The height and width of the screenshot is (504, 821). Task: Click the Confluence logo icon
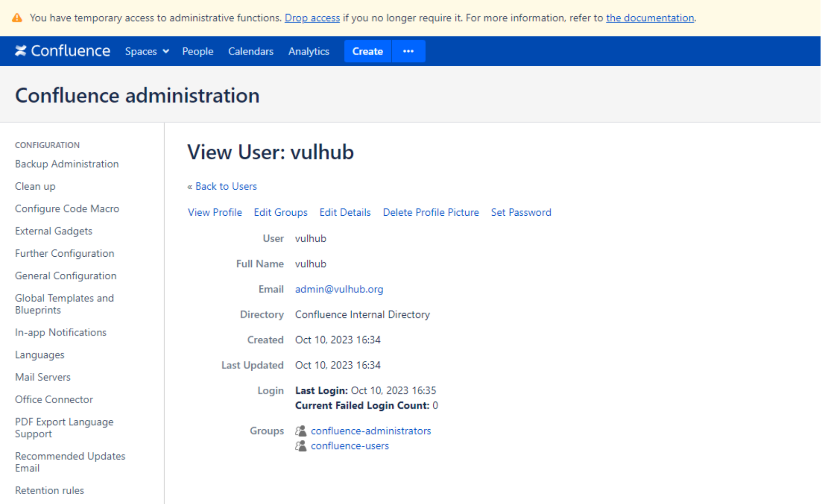[21, 51]
